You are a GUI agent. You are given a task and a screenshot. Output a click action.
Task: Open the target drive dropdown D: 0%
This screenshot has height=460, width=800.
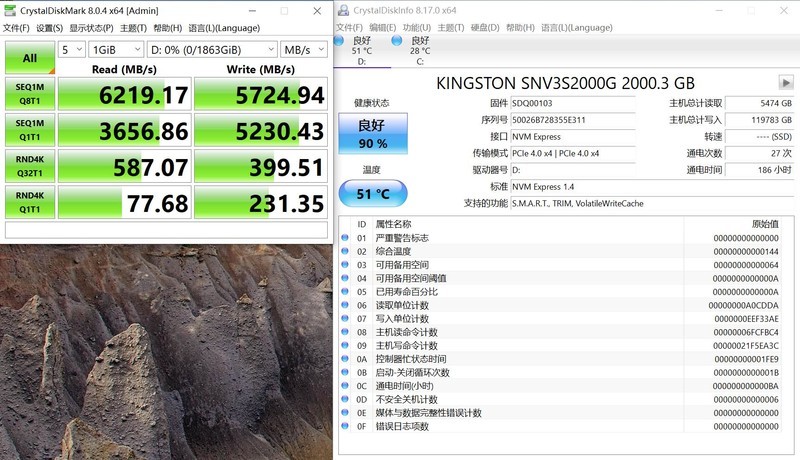coord(212,49)
